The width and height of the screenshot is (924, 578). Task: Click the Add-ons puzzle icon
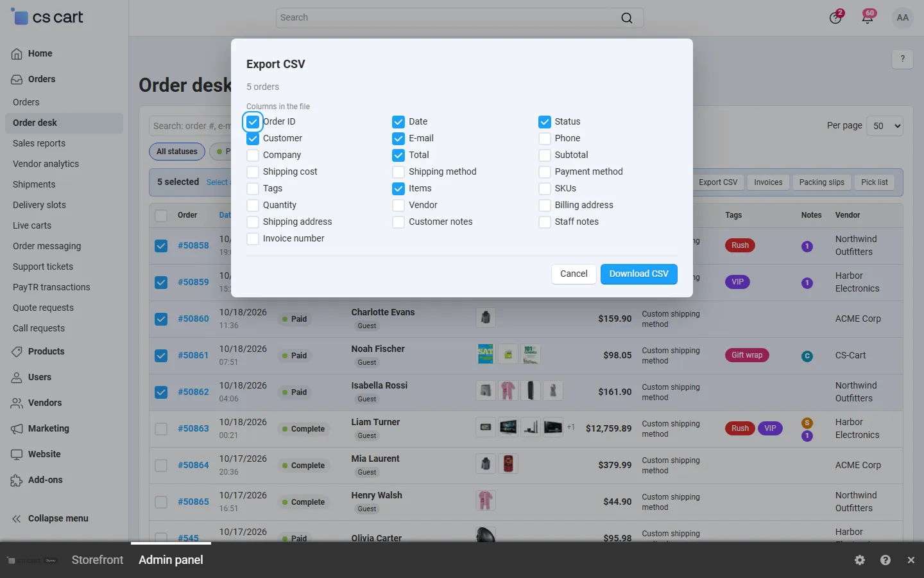pos(17,480)
